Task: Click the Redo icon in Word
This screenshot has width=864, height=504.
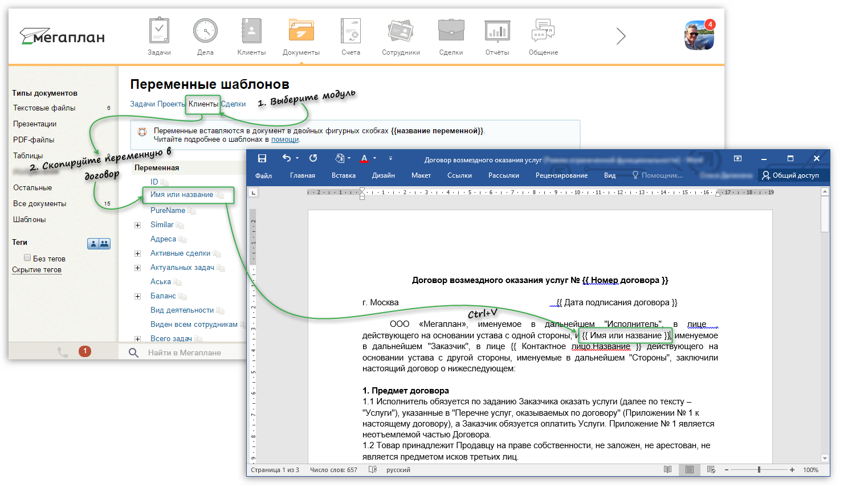Action: point(313,158)
